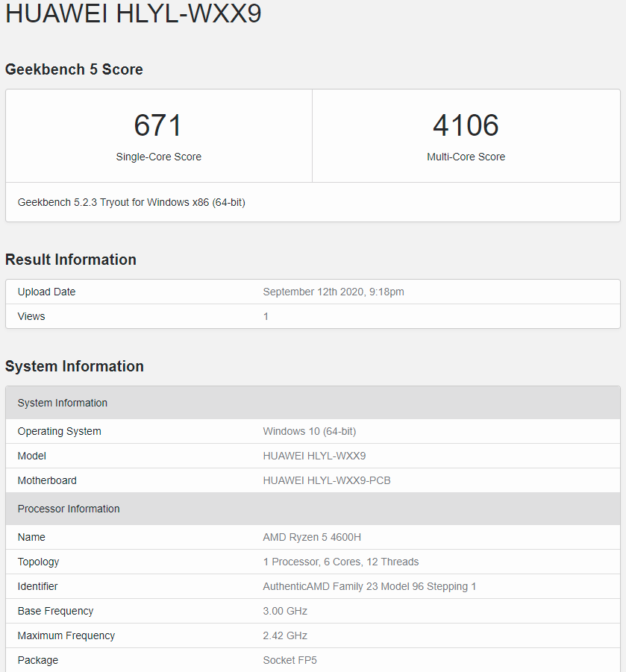Click the Identifier row label

point(37,586)
